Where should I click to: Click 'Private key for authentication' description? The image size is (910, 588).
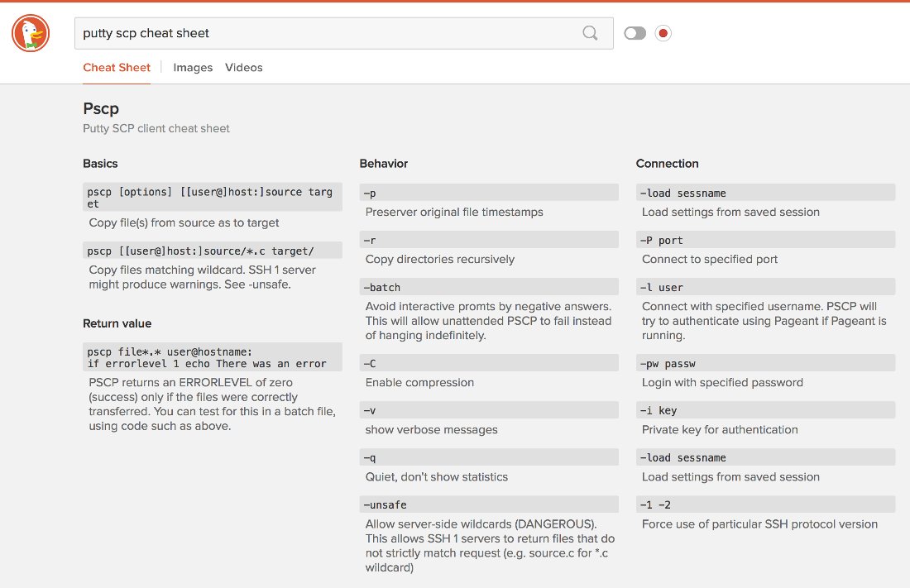pyautogui.click(x=720, y=429)
